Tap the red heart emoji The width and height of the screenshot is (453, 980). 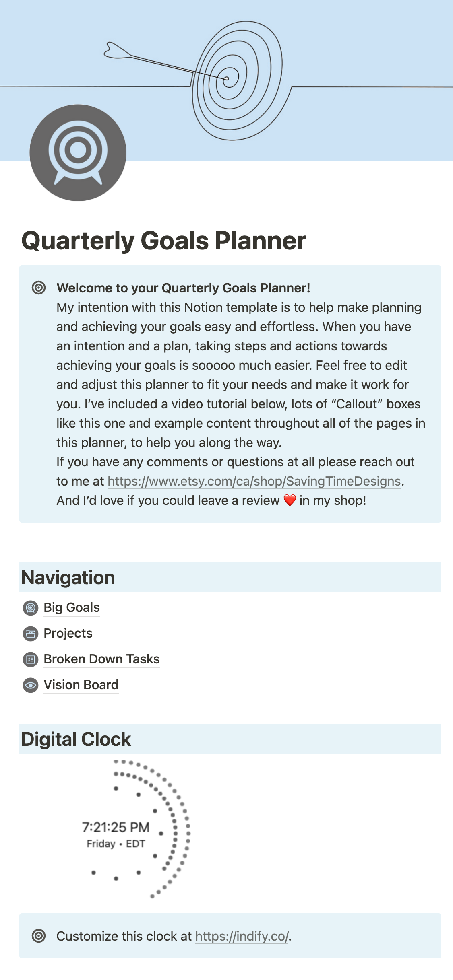pyautogui.click(x=290, y=500)
